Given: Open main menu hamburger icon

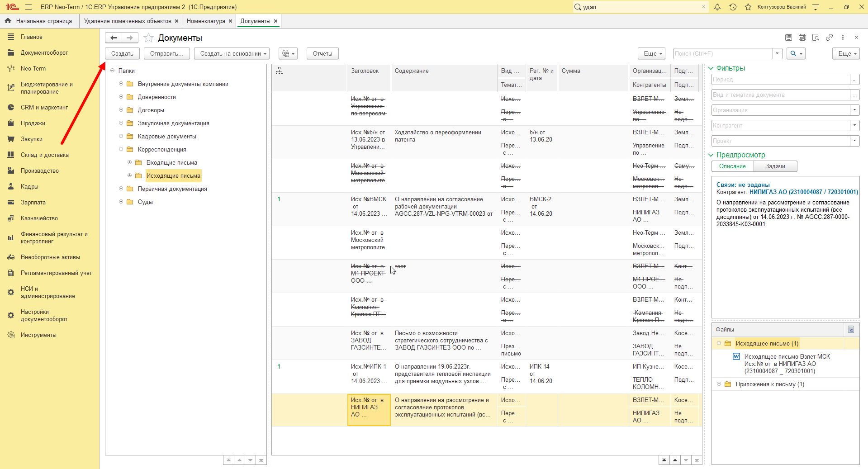Looking at the screenshot, I should tap(28, 7).
